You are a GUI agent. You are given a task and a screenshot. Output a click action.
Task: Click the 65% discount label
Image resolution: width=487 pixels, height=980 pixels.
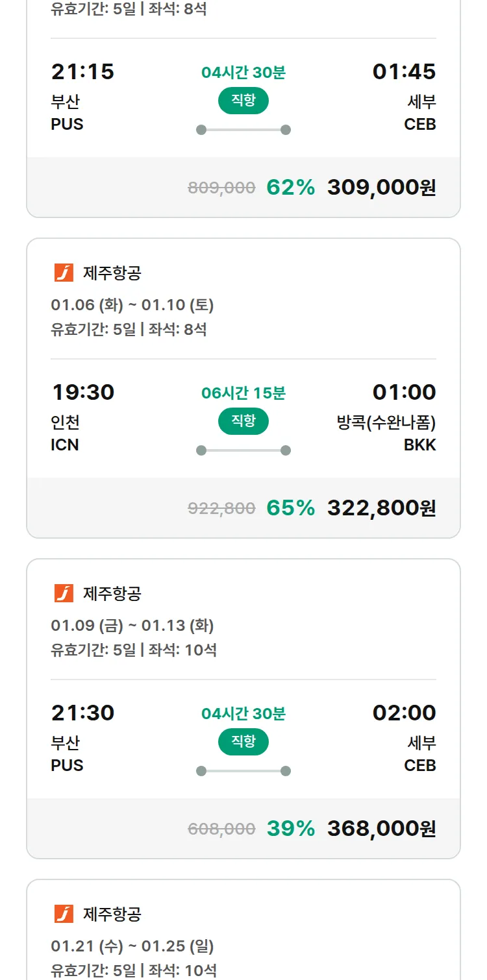290,508
